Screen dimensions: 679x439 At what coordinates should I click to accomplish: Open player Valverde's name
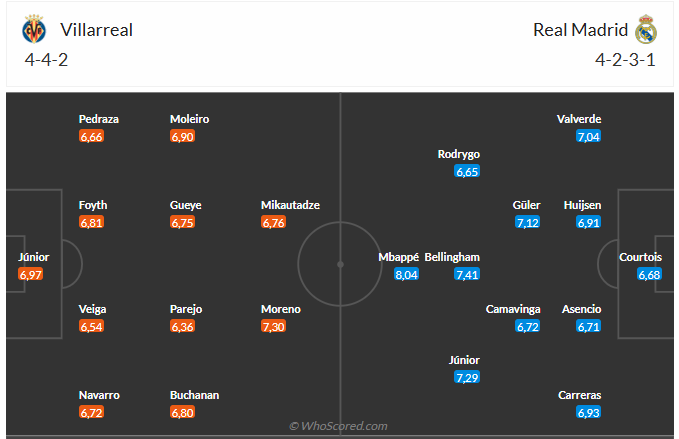click(x=579, y=119)
